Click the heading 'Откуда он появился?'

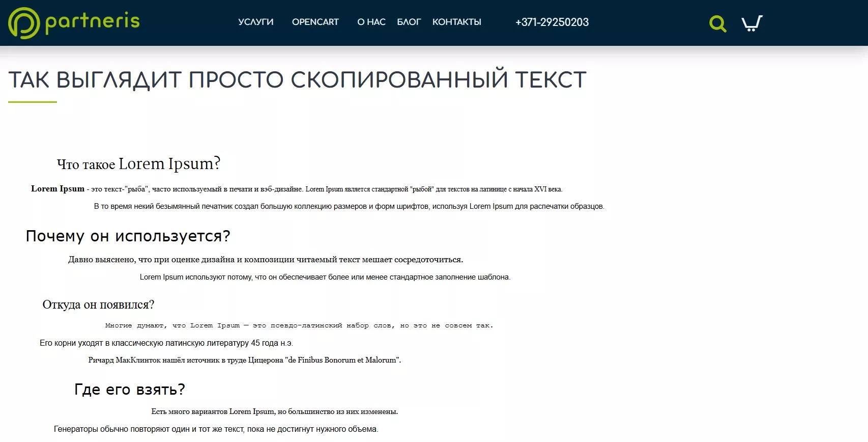[x=98, y=305]
